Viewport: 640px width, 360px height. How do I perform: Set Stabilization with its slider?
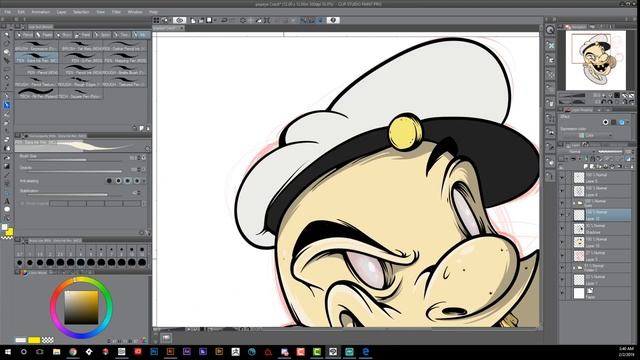(73, 195)
